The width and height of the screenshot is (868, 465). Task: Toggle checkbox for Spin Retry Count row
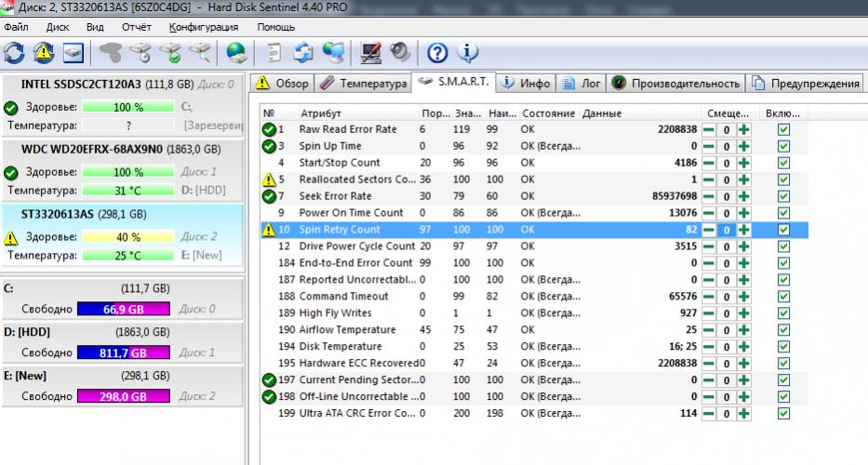[783, 230]
